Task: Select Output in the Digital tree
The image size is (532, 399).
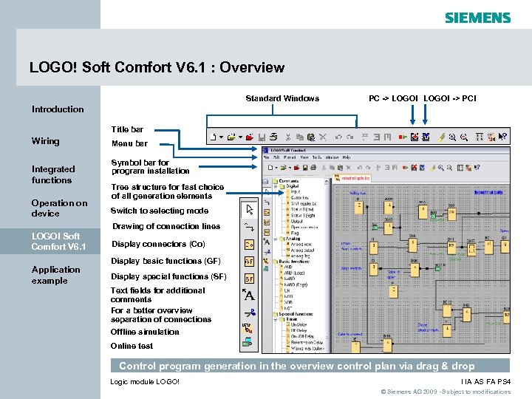Action: [x=297, y=221]
